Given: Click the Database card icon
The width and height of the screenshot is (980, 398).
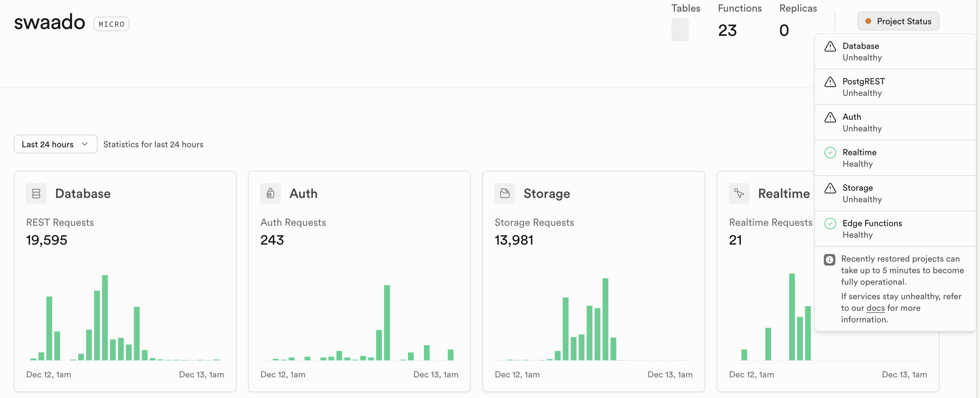Looking at the screenshot, I should [x=36, y=193].
